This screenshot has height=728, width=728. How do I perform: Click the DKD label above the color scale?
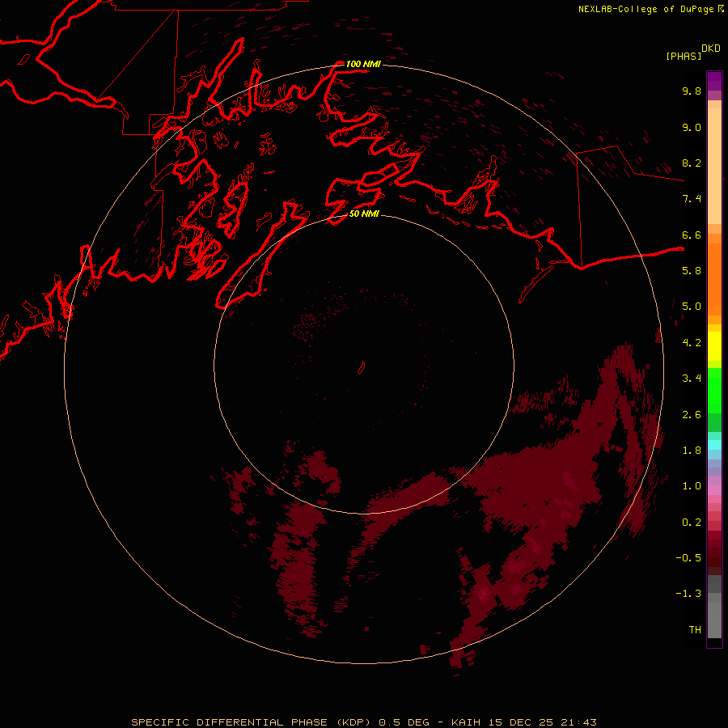click(711, 49)
